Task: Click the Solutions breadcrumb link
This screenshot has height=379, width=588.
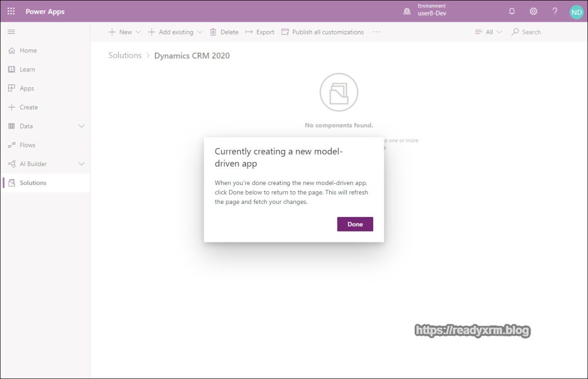Action: pos(125,56)
